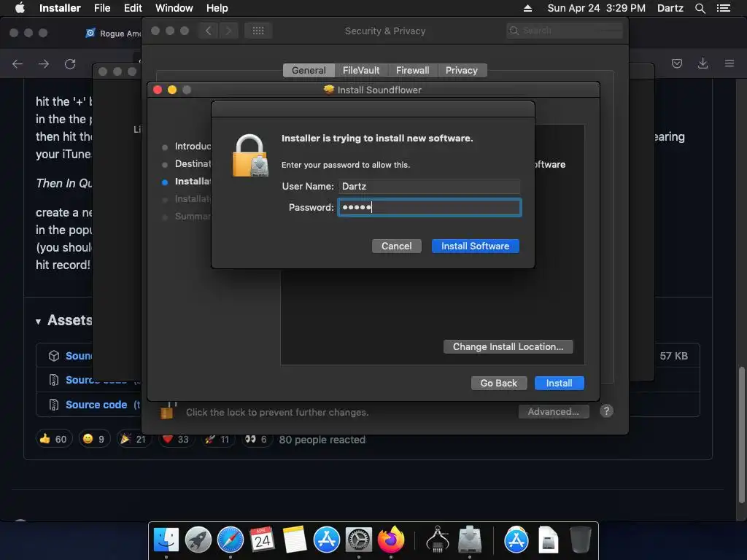Viewport: 747px width, 560px height.
Task: Select the Installer drive icon in dock
Action: (470, 540)
